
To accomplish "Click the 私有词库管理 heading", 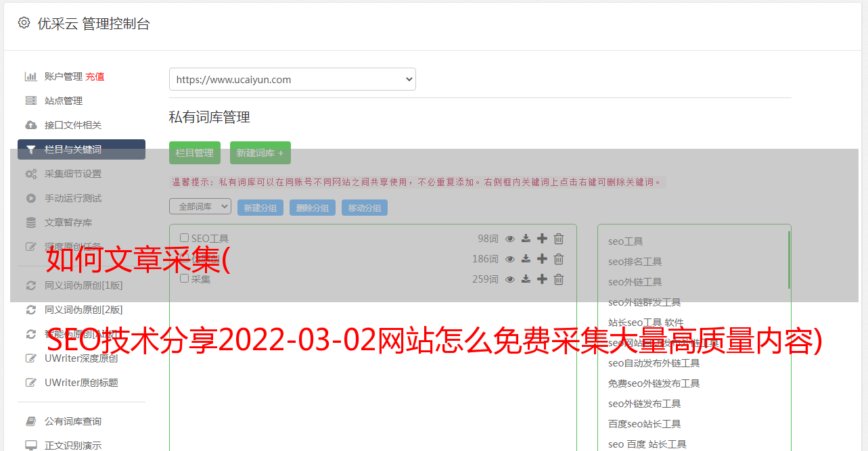I will point(210,117).
